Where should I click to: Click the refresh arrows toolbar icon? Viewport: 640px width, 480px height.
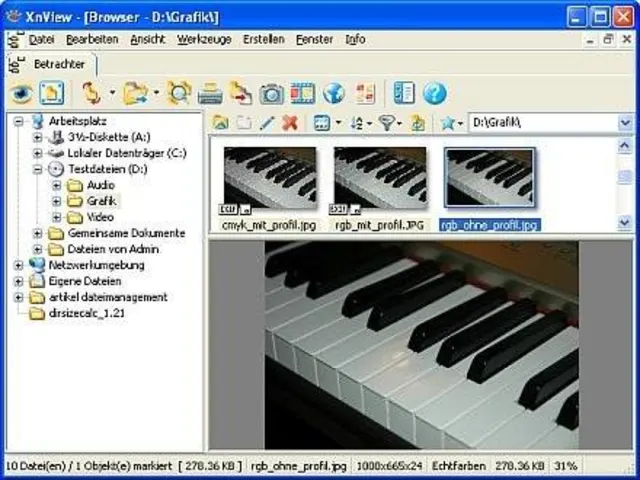click(91, 93)
